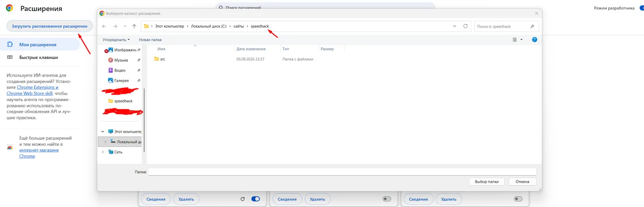Viewport: 644px width, 207px height.
Task: Click the 'speedhack' breadcrumb segment
Action: click(259, 26)
